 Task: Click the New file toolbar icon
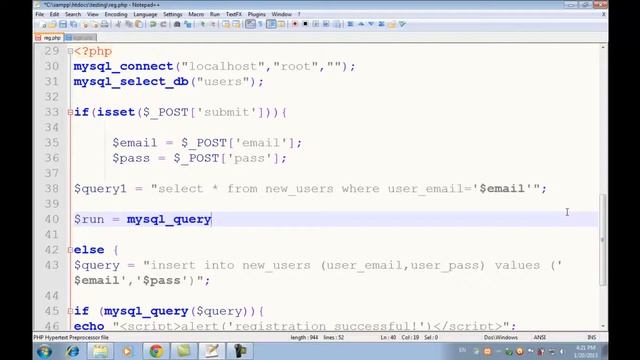tap(43, 24)
